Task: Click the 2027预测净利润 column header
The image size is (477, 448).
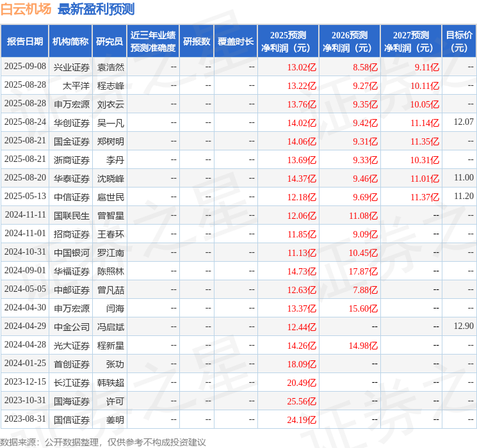Action: pyautogui.click(x=411, y=42)
